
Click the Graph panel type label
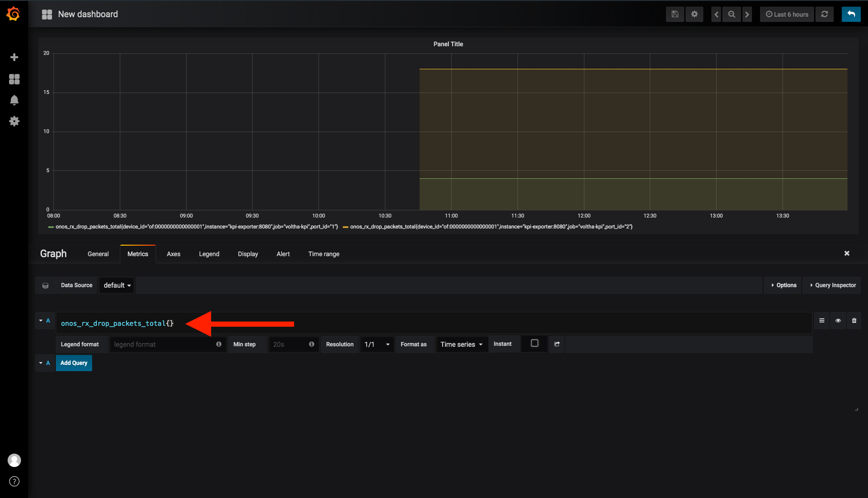pyautogui.click(x=53, y=254)
